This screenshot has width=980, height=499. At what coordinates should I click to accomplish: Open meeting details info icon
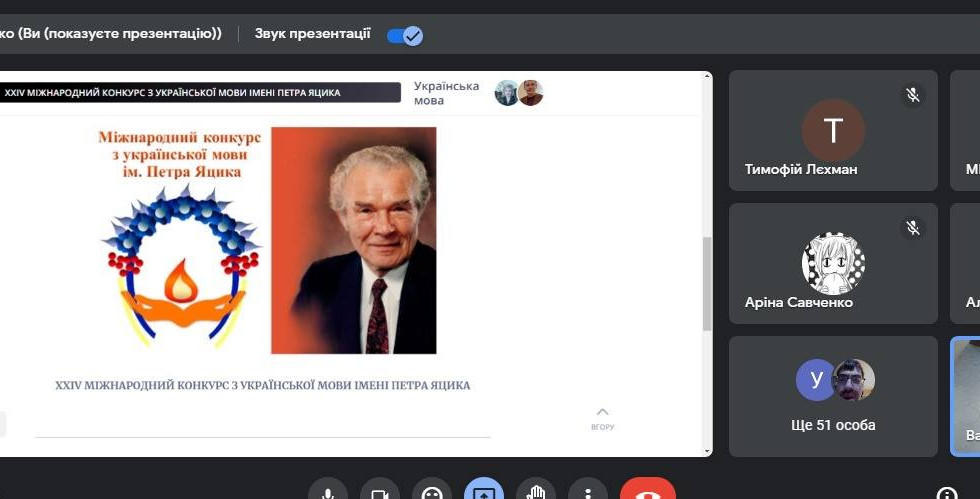click(947, 493)
